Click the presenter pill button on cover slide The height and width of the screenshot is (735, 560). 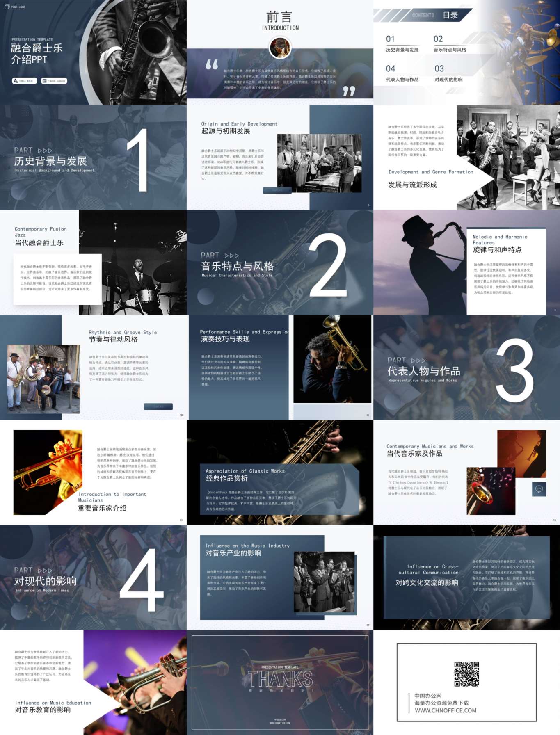(25, 81)
